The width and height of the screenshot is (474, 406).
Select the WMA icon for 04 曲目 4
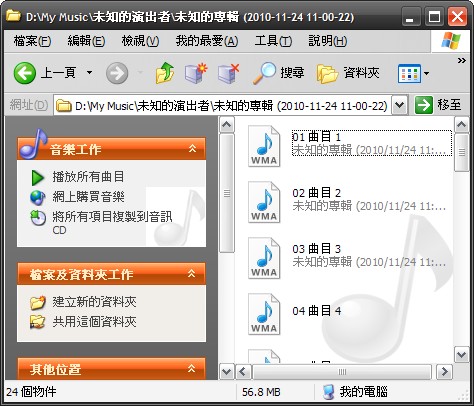coord(264,314)
